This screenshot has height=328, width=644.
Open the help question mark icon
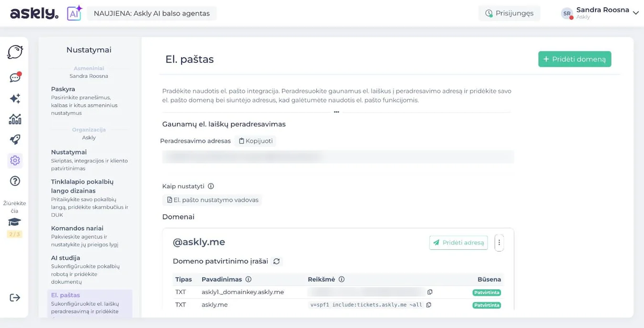coord(15,181)
